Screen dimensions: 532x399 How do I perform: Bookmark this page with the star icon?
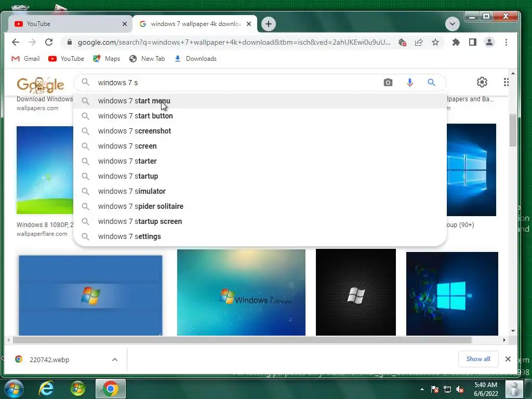435,42
